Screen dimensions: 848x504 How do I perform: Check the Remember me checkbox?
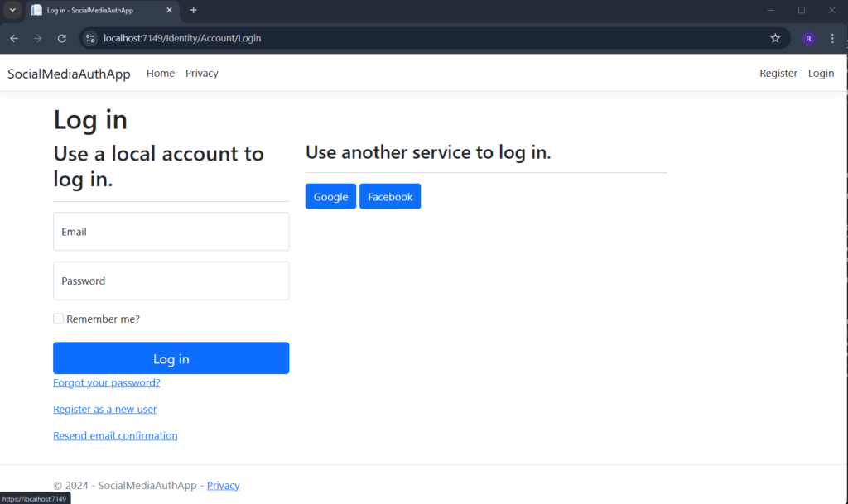coord(59,319)
